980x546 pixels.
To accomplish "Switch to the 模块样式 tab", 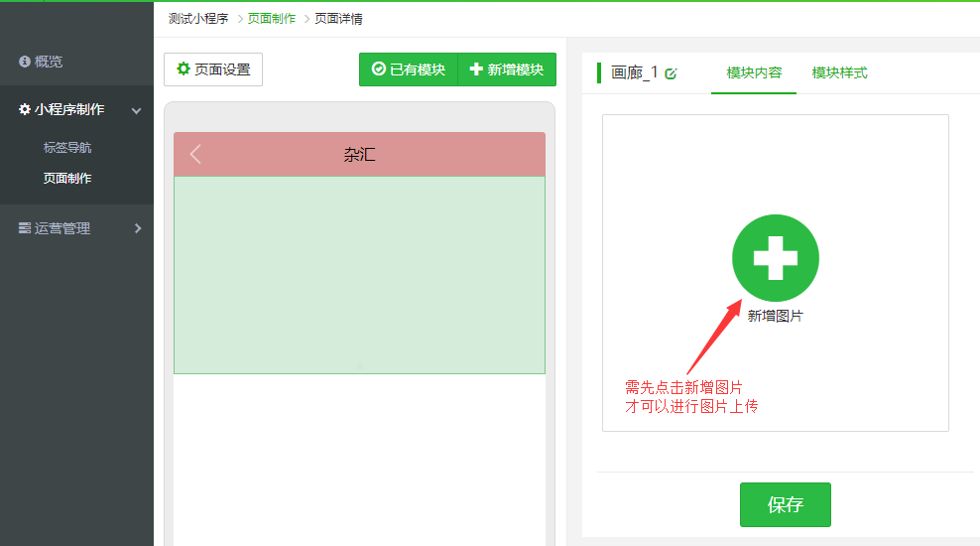I will point(839,72).
